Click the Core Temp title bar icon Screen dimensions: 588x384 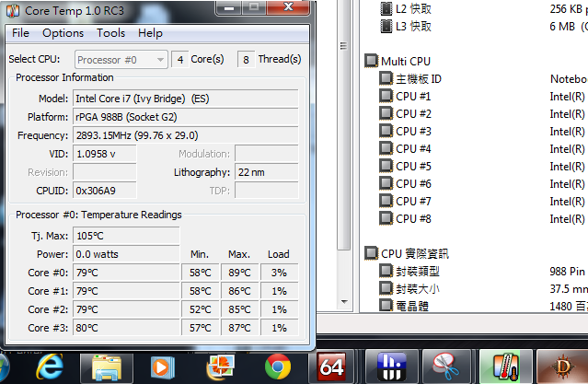pyautogui.click(x=13, y=11)
